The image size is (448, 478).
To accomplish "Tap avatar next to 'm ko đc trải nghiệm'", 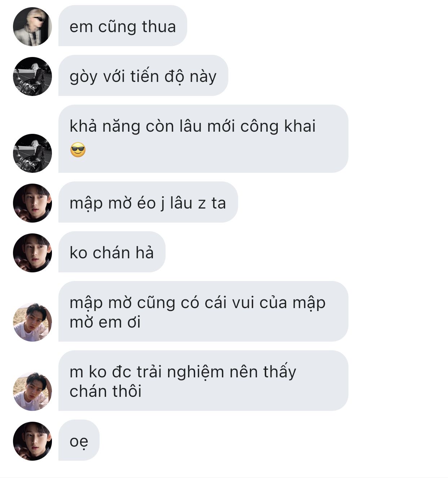I will (32, 391).
